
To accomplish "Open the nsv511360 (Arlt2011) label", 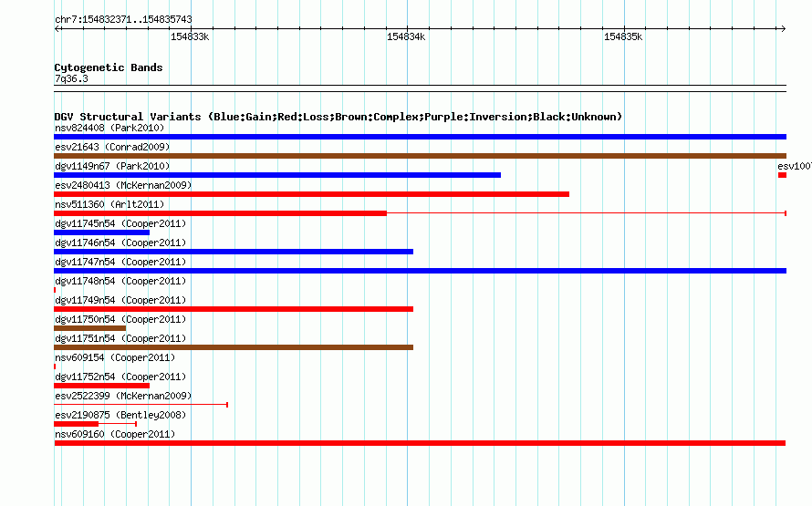I will point(109,204).
